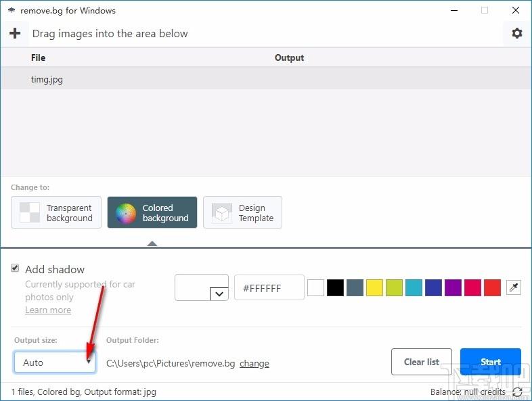Select the Transparent background option

click(56, 212)
